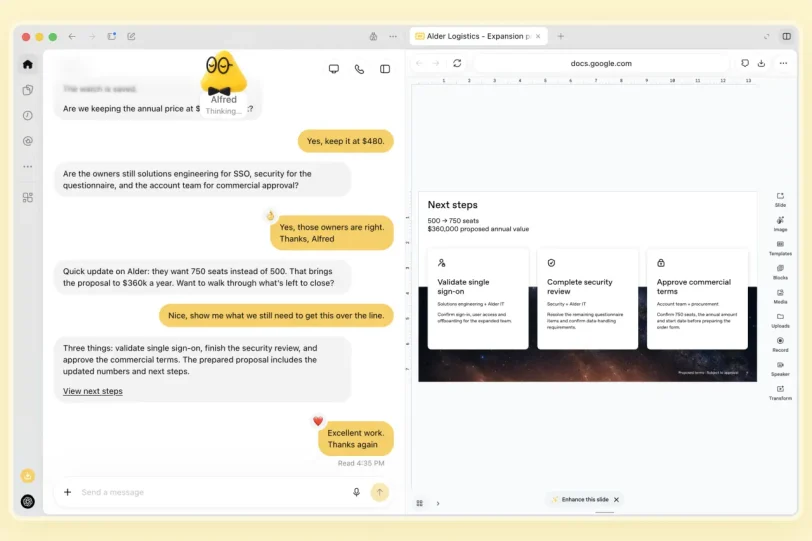Toggle the side panel icon in chat header
This screenshot has width=812, height=541.
click(x=385, y=69)
